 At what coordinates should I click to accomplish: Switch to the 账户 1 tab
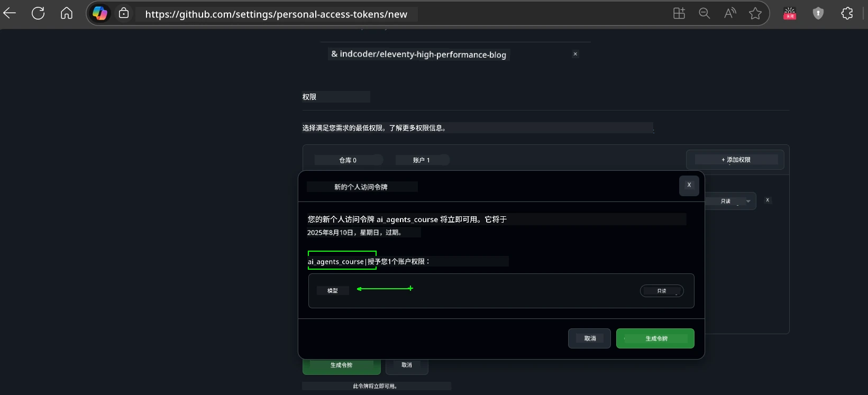pos(422,160)
